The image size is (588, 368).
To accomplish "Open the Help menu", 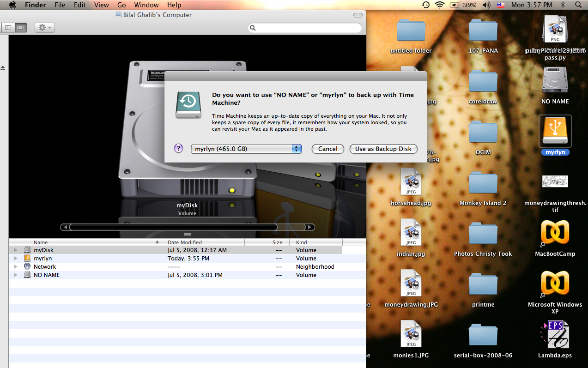I will [x=174, y=5].
